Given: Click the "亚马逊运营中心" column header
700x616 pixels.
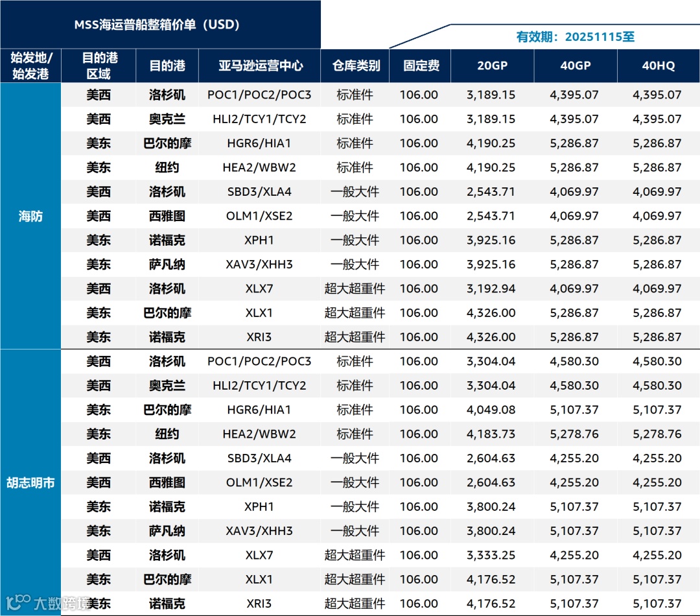Looking at the screenshot, I should pyautogui.click(x=261, y=65).
